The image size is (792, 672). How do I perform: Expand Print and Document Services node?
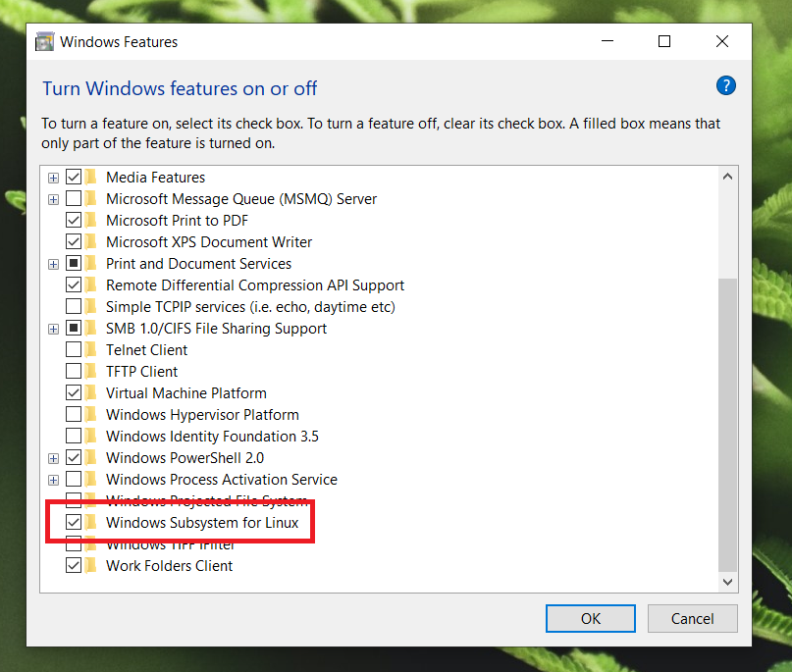(x=53, y=264)
